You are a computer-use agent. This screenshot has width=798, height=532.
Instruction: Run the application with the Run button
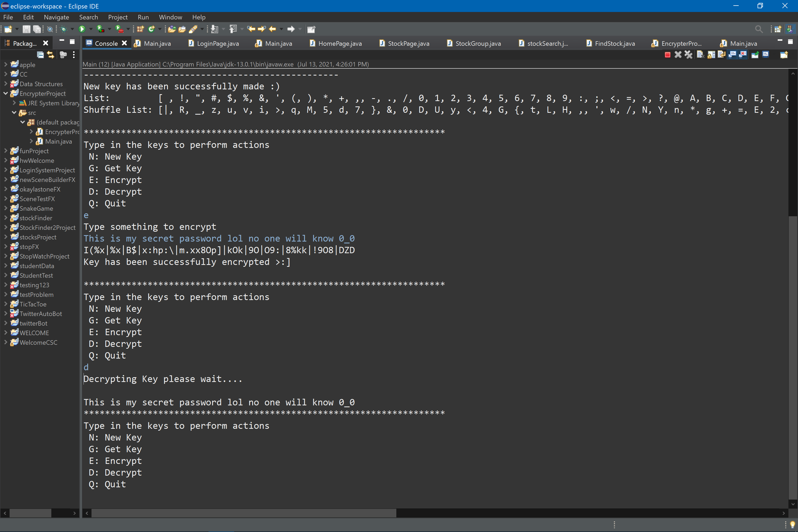83,29
